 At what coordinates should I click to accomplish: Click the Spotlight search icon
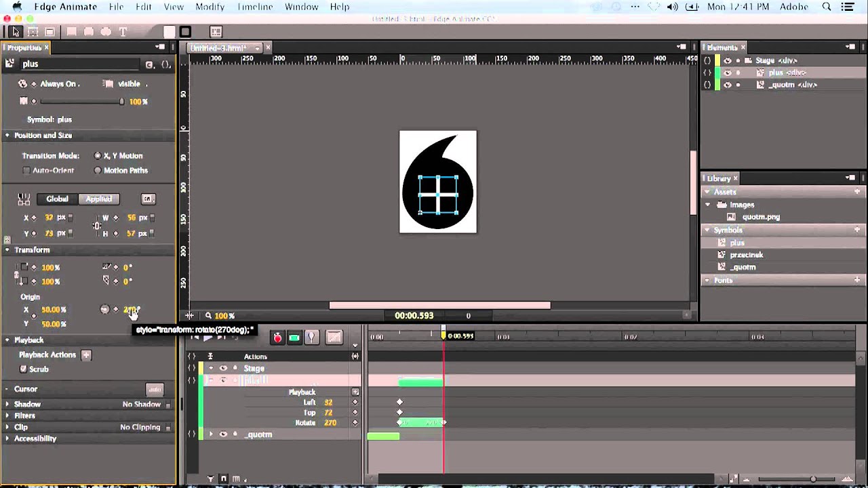pyautogui.click(x=827, y=7)
